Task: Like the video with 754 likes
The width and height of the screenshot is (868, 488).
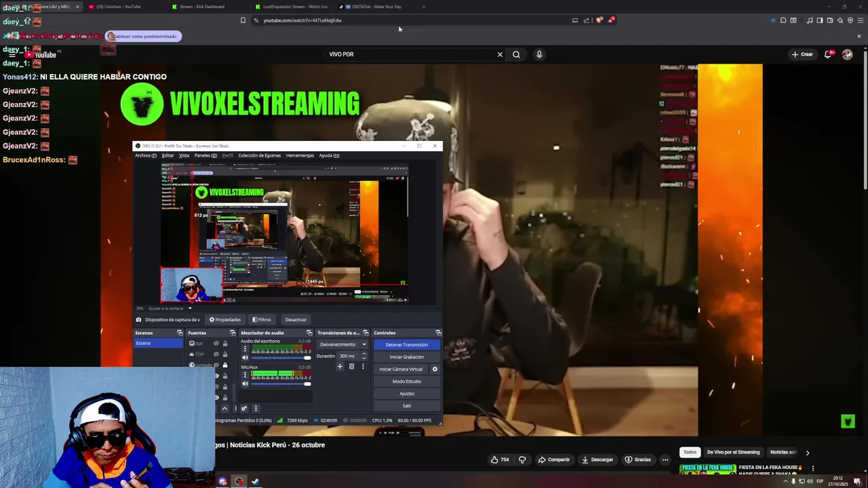Action: click(500, 460)
